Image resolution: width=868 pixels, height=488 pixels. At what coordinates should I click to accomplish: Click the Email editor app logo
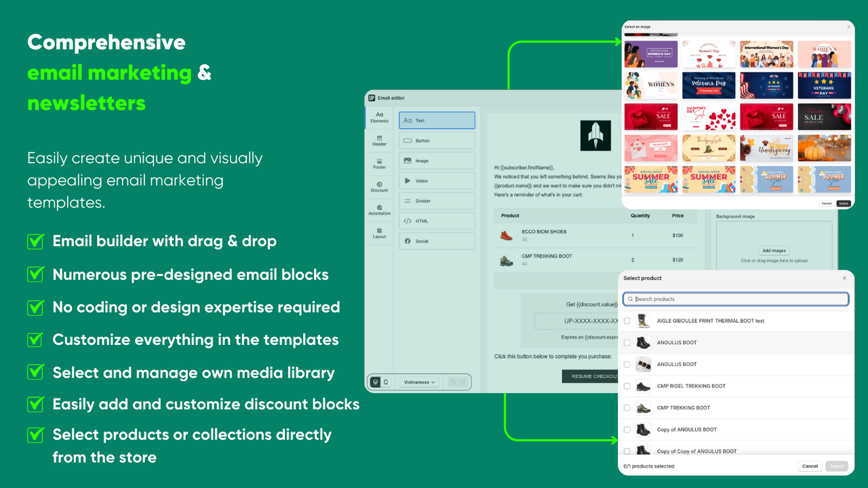tap(372, 98)
